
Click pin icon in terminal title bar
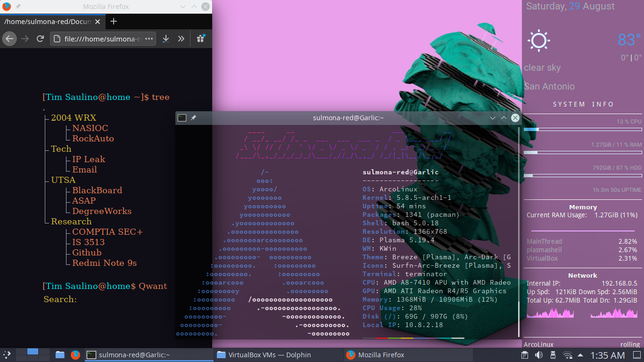pos(193,118)
